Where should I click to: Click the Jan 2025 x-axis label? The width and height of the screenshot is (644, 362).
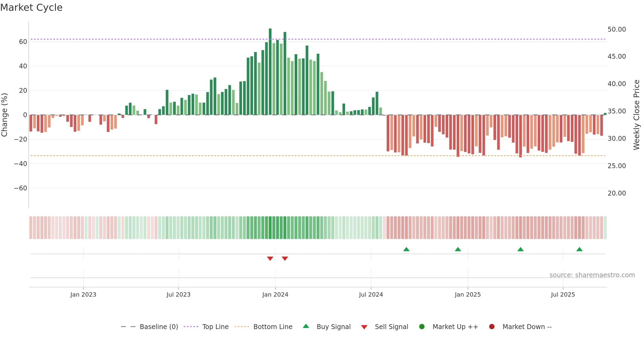(x=468, y=294)
